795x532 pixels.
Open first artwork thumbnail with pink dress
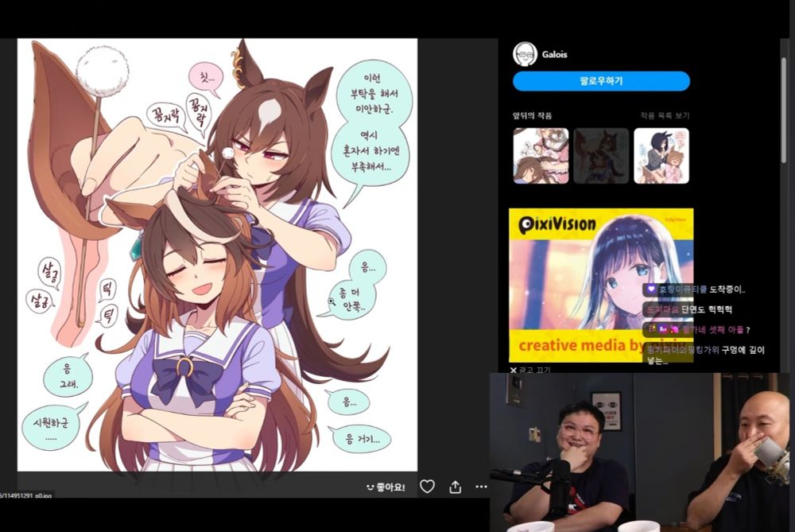pyautogui.click(x=541, y=156)
